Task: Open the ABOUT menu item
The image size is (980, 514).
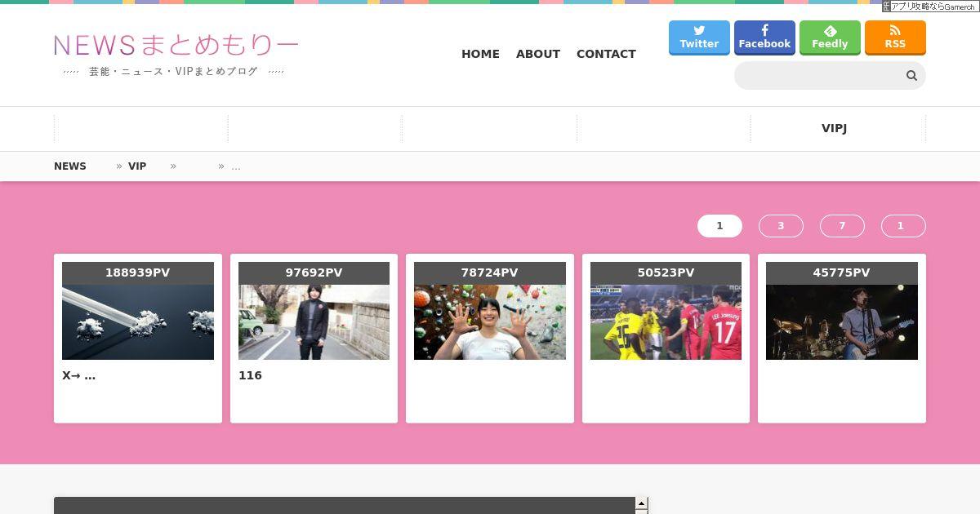Action: point(538,54)
